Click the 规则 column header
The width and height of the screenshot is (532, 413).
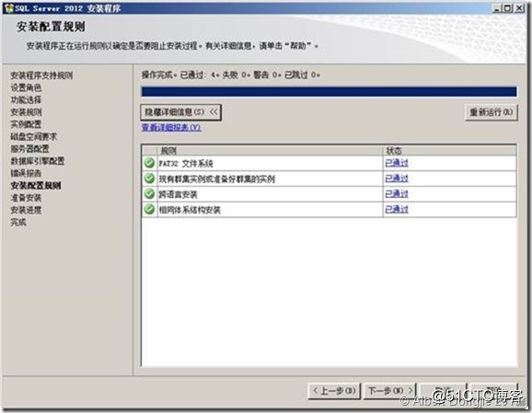(270, 151)
